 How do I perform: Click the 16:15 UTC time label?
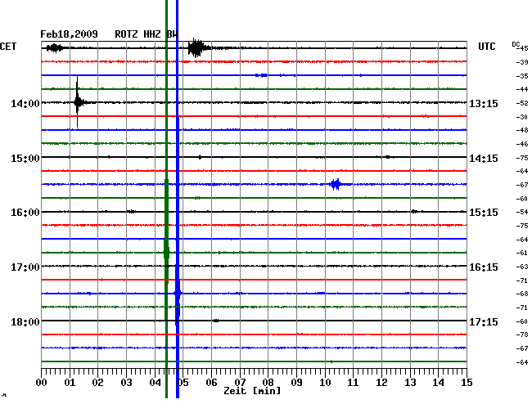coord(484,267)
